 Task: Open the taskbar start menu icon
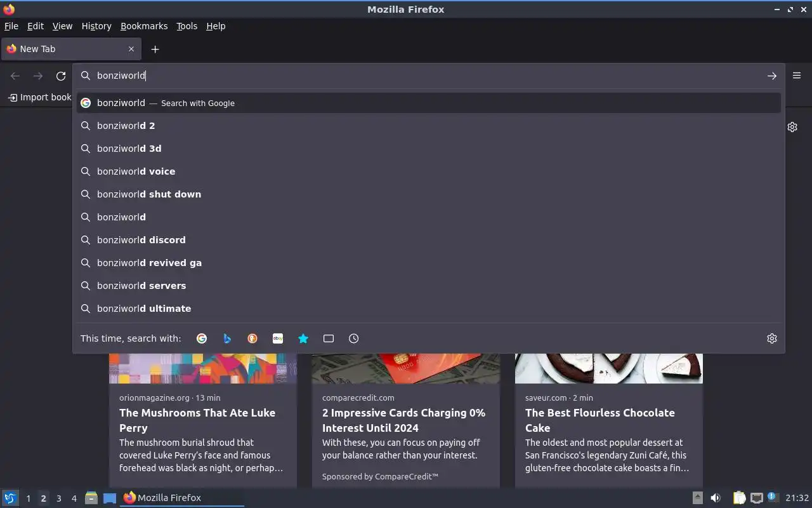click(10, 498)
